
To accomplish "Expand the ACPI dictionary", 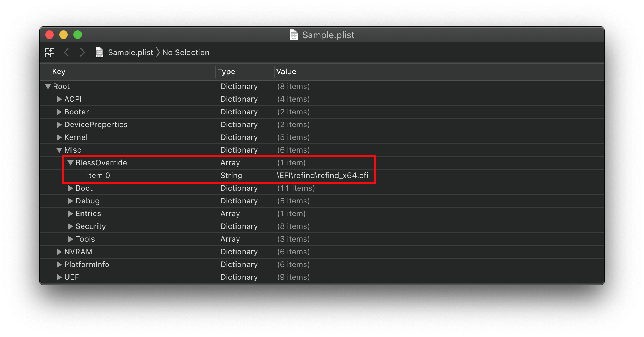I will click(x=59, y=99).
